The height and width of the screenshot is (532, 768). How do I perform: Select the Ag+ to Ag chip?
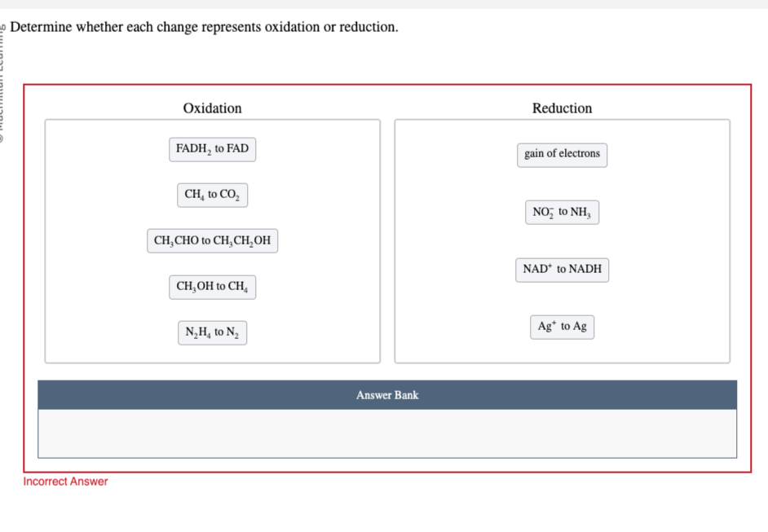point(562,327)
